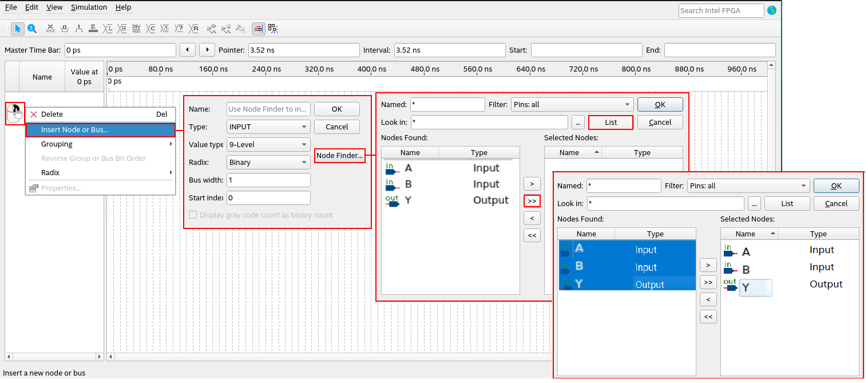Click the Master Time Bar field
This screenshot has height=383, width=868.
point(120,50)
